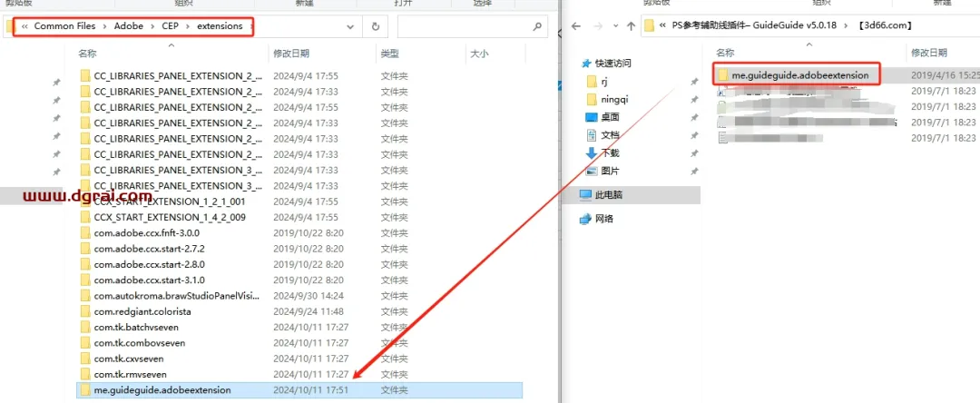Expand hidden parent folders chevron in left address bar
This screenshot has width=980, height=403.
point(25,26)
